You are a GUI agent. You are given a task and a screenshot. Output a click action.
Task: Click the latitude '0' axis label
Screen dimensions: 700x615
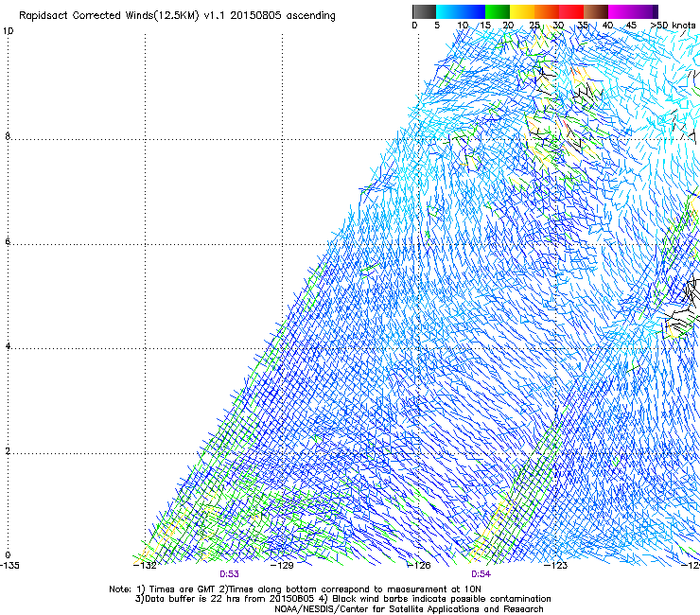tap(8, 555)
